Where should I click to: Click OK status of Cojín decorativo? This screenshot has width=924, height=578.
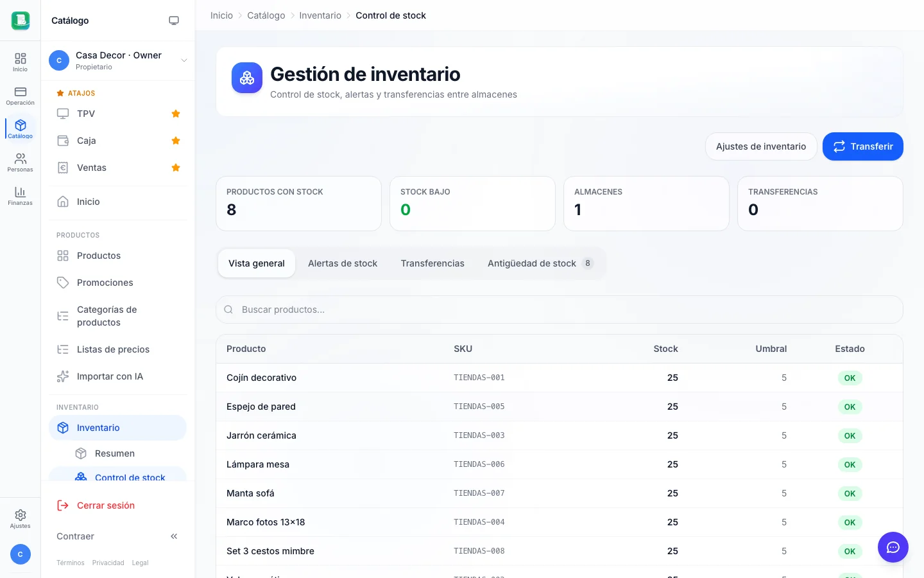coord(850,378)
